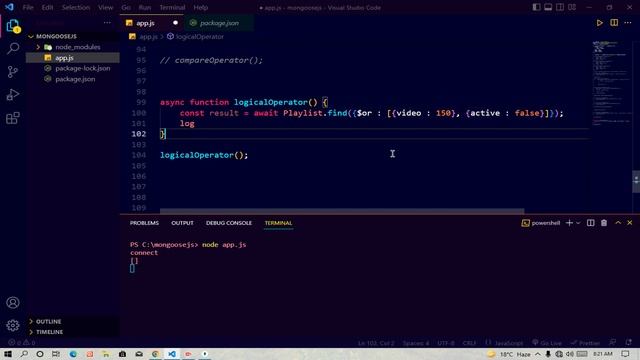Open the Terminal menu
640x360 pixels.
tap(172, 7)
